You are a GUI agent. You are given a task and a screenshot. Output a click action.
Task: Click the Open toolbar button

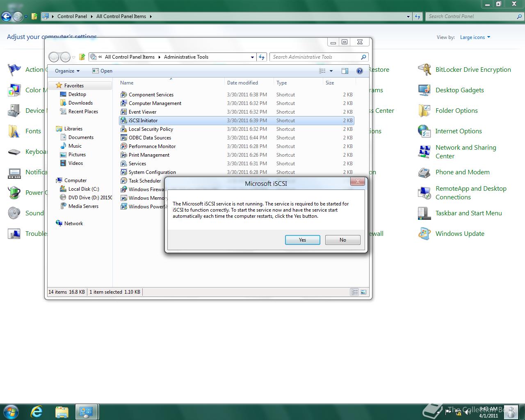(102, 71)
